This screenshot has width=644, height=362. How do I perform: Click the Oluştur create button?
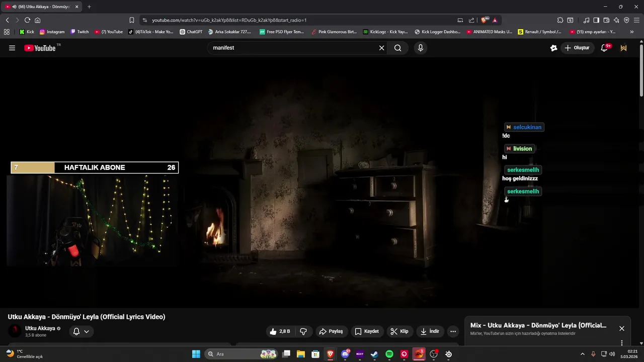coord(577,48)
